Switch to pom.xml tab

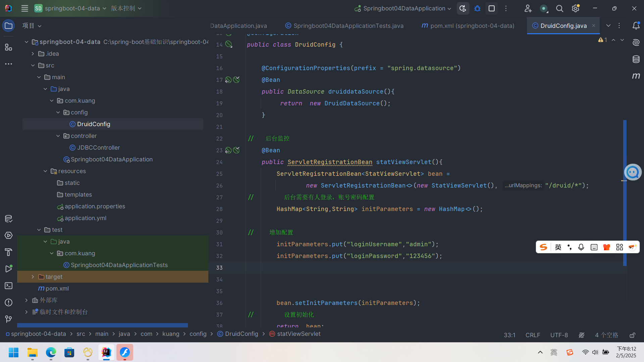[468, 26]
